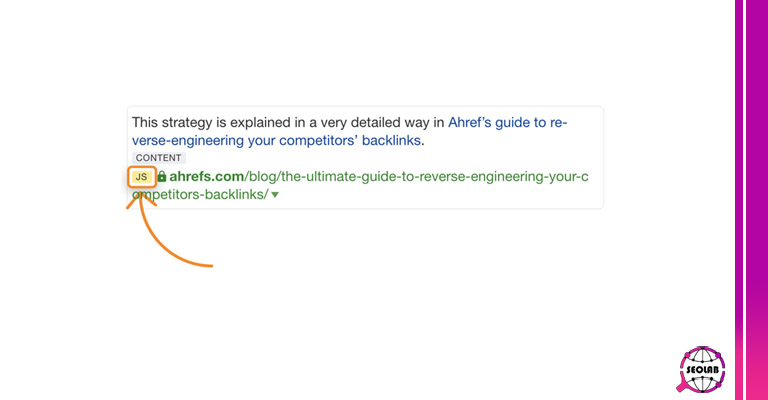Open the "verse-engineering your competitors' backlinks" link text
The image size is (768, 400).
pos(276,141)
